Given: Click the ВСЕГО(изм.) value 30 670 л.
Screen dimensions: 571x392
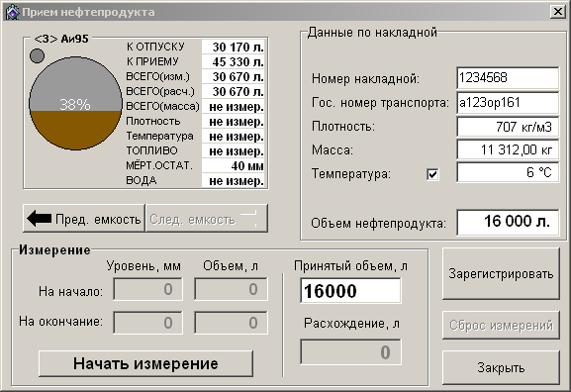Looking at the screenshot, I should 234,77.
